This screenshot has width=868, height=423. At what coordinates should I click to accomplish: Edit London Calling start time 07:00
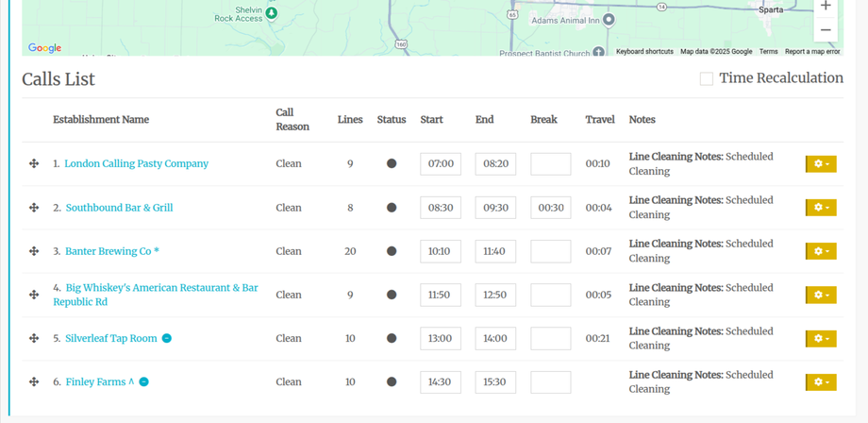click(x=441, y=164)
